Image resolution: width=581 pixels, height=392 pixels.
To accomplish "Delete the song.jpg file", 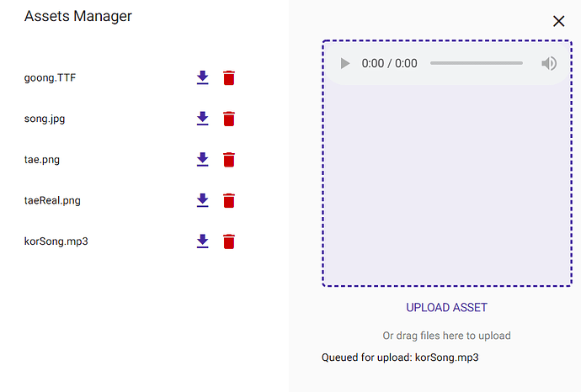I will (x=228, y=119).
